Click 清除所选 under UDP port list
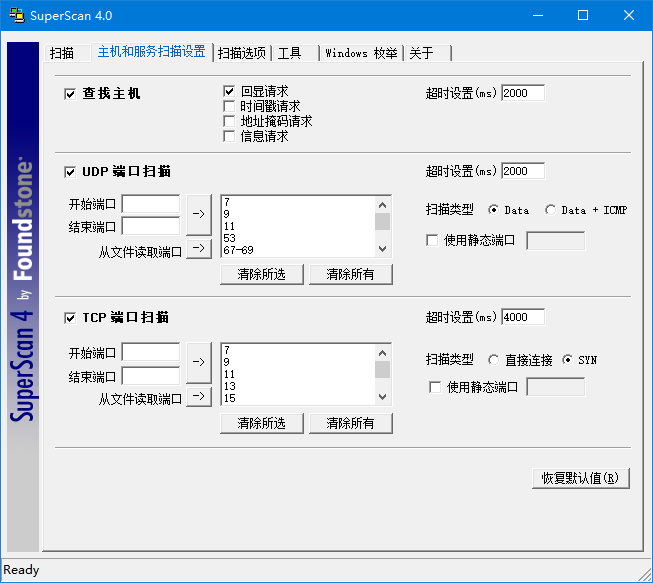The image size is (653, 583). (262, 274)
